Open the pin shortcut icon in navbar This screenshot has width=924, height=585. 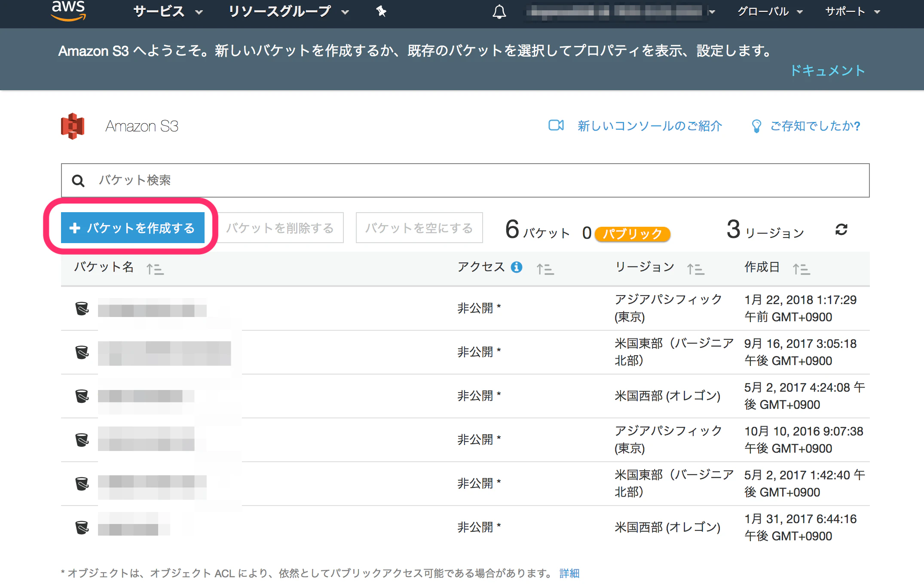pos(381,11)
